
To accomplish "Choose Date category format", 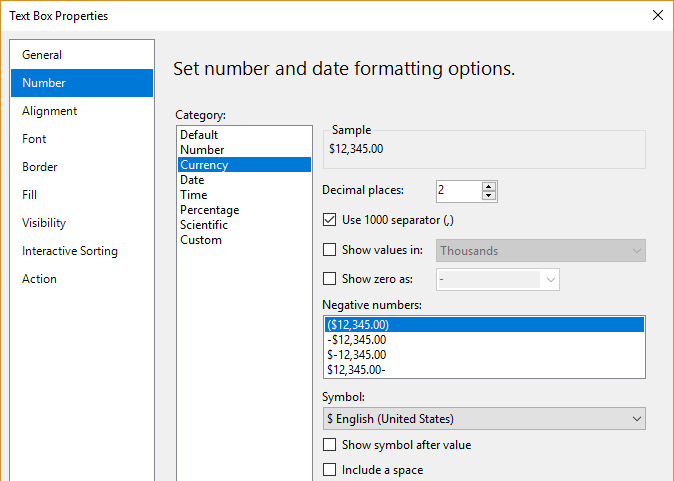I will pos(193,180).
